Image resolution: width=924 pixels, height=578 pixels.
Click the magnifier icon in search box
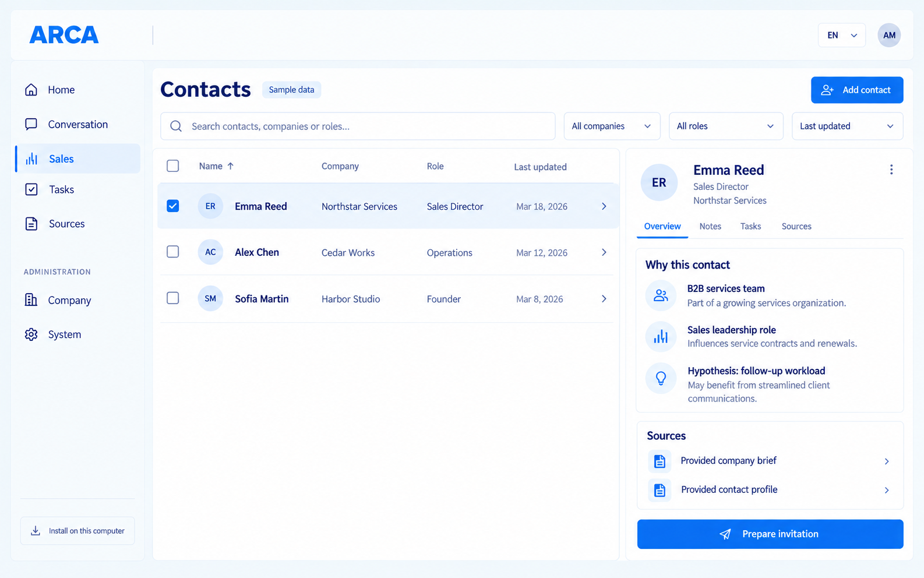[x=176, y=126]
